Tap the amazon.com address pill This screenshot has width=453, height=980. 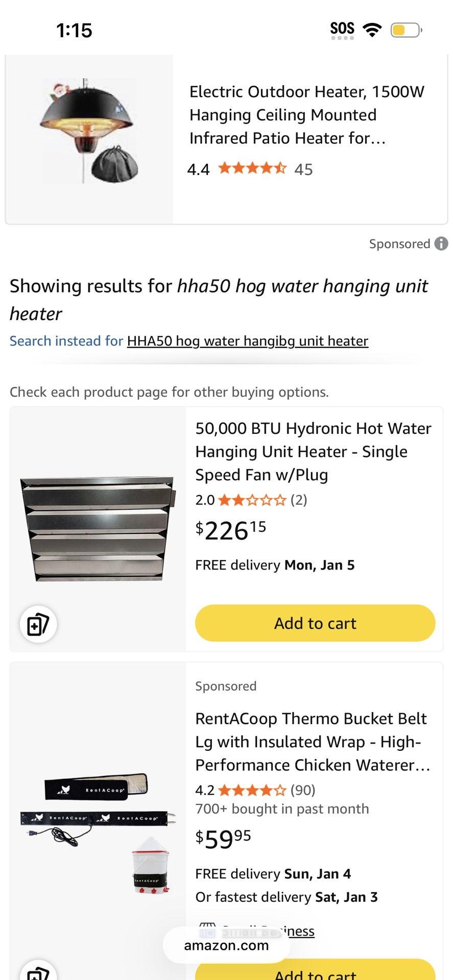[x=226, y=945]
